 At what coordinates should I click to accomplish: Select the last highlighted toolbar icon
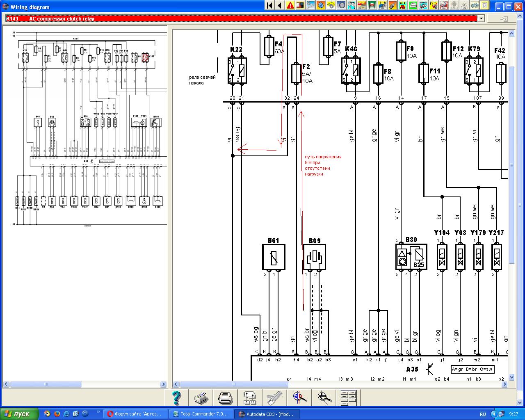(485, 5)
